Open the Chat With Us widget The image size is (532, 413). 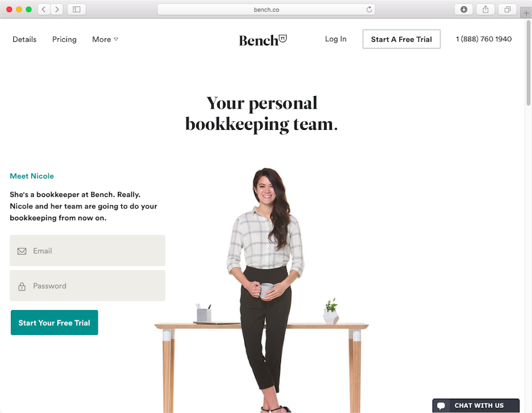476,406
